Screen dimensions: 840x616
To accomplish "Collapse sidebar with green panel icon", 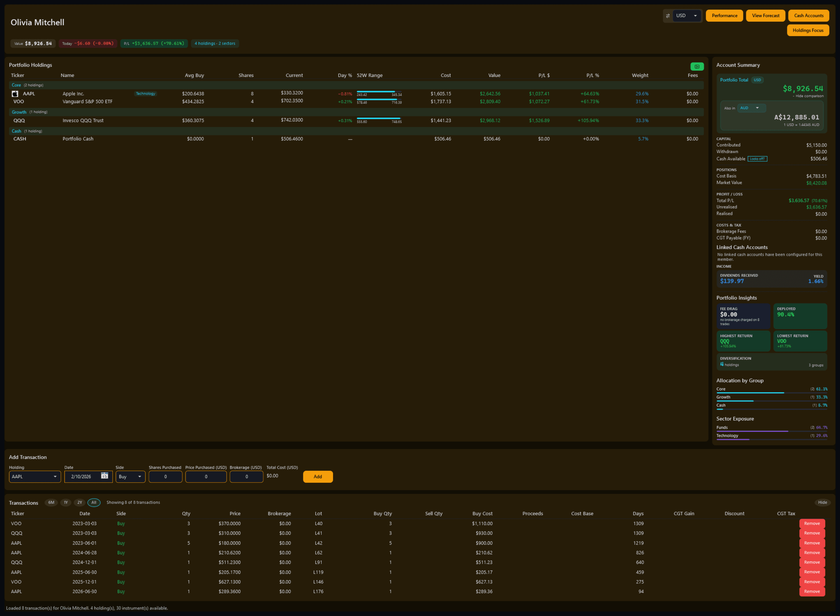I will point(697,66).
